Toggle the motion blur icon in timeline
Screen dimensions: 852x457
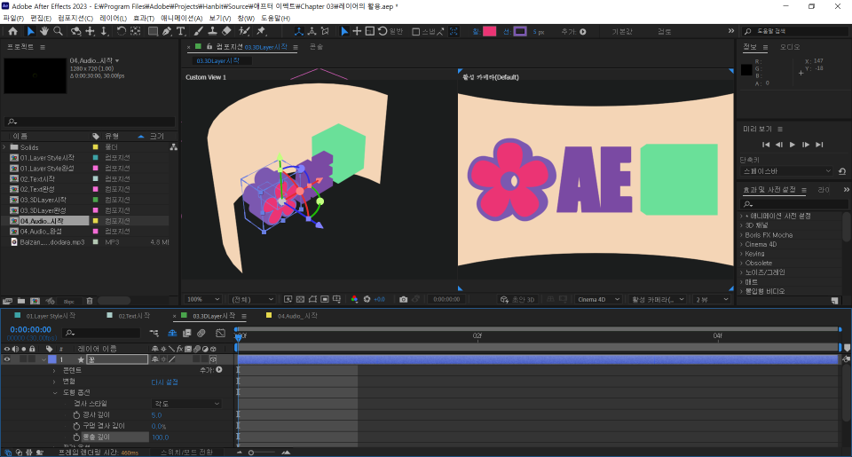202,333
